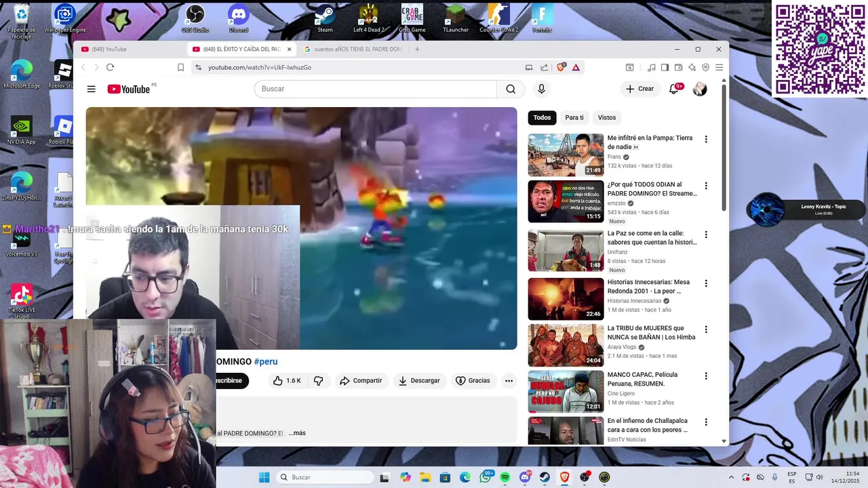Share this page from the address bar
This screenshot has height=488, width=868.
point(544,67)
